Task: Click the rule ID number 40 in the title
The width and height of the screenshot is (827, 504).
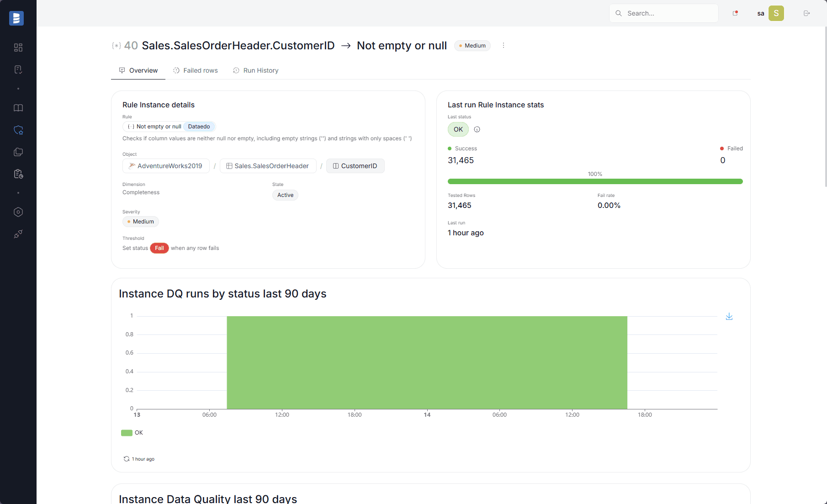Action: click(131, 46)
